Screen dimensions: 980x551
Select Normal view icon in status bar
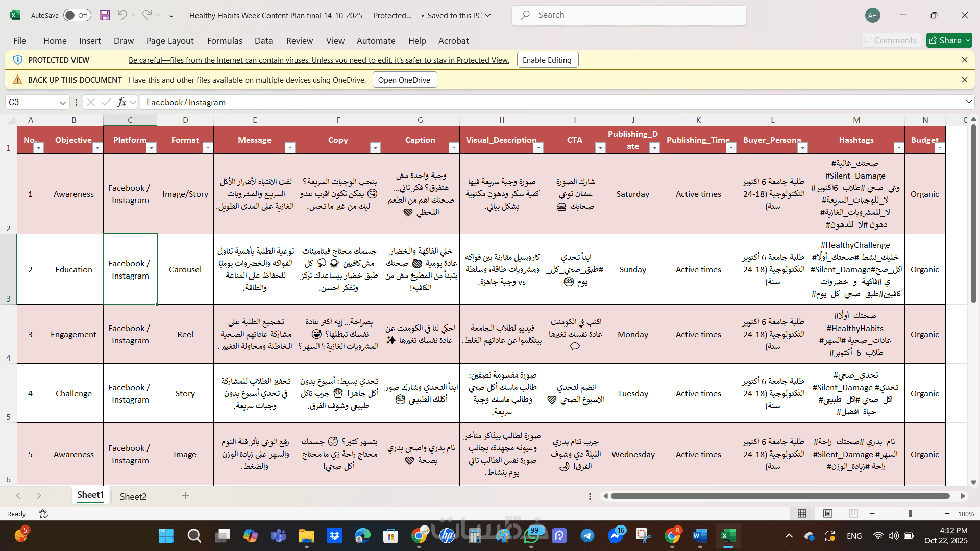(x=802, y=514)
